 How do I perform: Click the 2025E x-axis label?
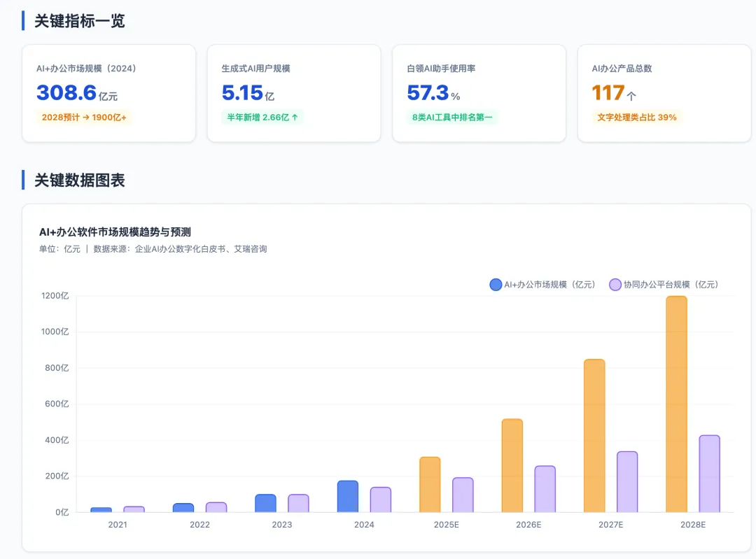coord(447,524)
